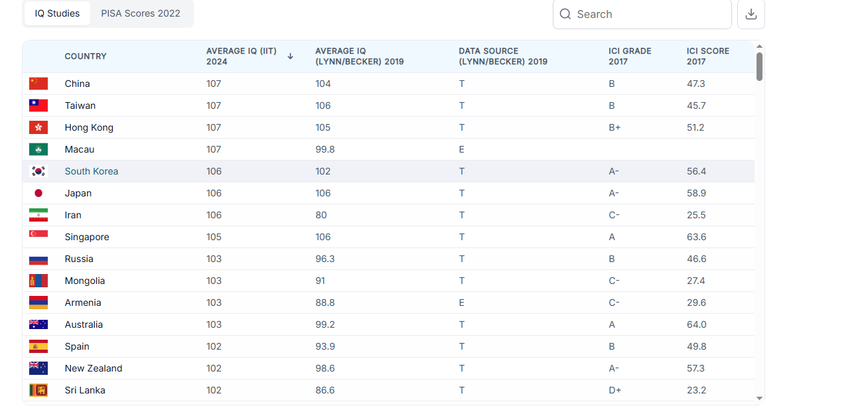
Task: Select the IQ Studies tab
Action: 57,13
